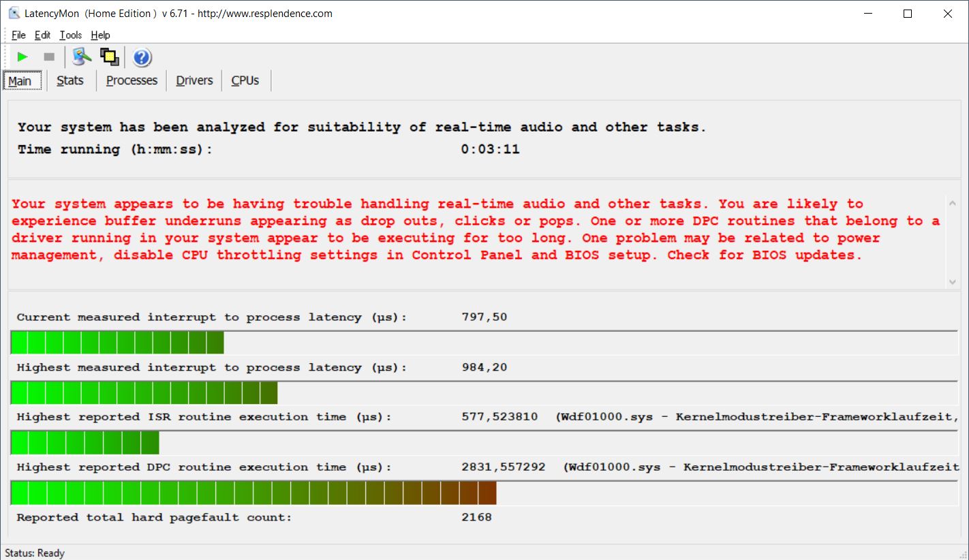This screenshot has height=560, width=969.
Task: Click the 'Status: Ready' status bar text
Action: tap(34, 553)
